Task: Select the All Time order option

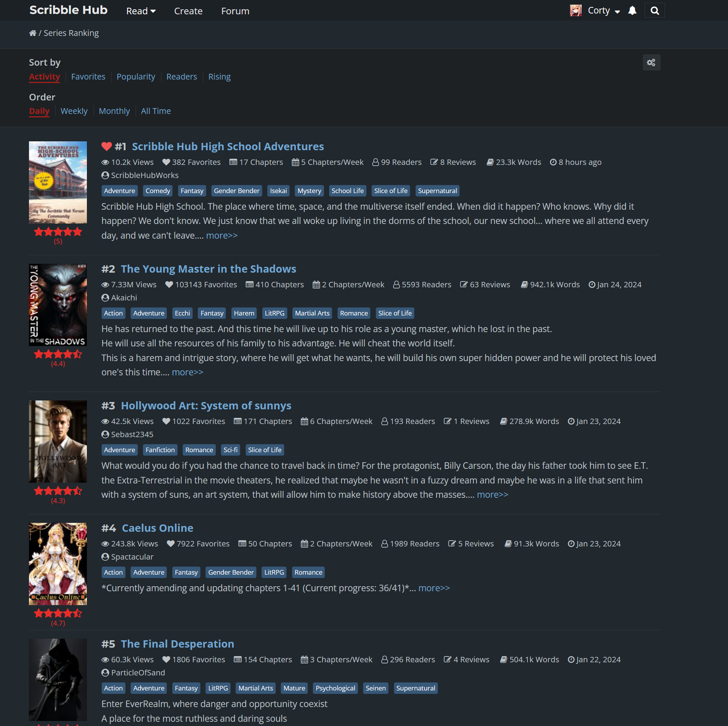Action: tap(156, 111)
